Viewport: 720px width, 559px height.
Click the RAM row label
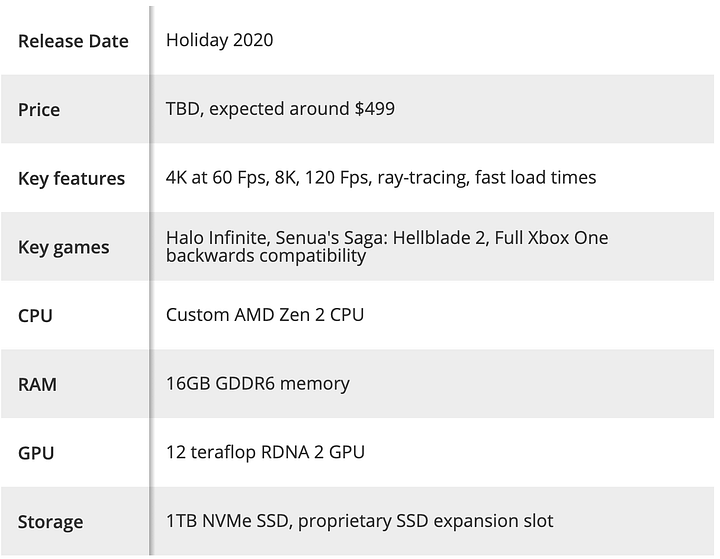pyautogui.click(x=37, y=384)
